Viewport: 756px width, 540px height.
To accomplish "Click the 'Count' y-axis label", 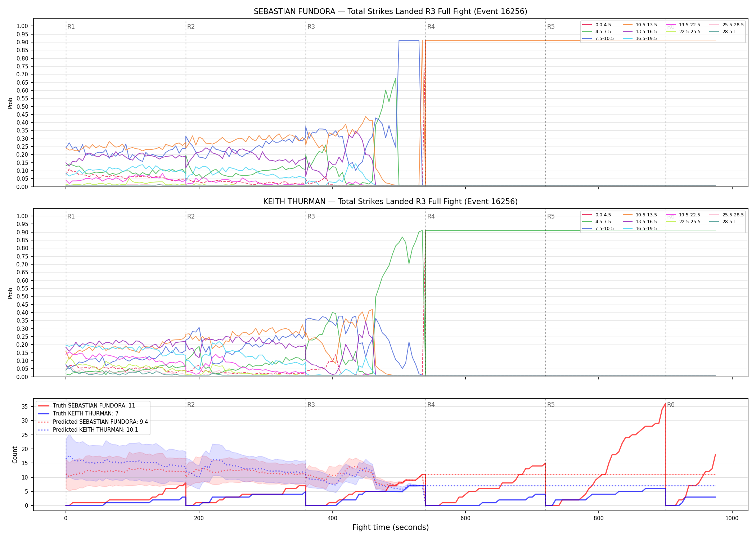I will coord(15,455).
